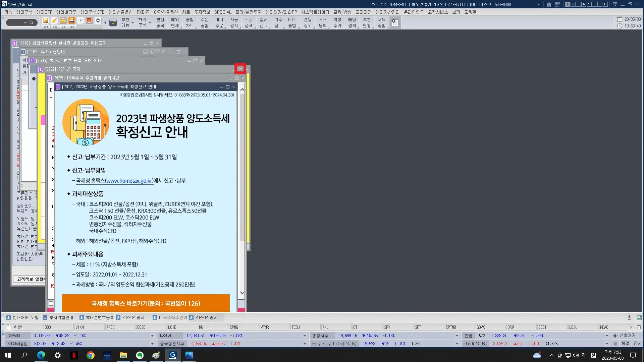Viewport: 644px width, 362px height.
Task: Switch to virtual screen 7
Action: coord(600,4)
